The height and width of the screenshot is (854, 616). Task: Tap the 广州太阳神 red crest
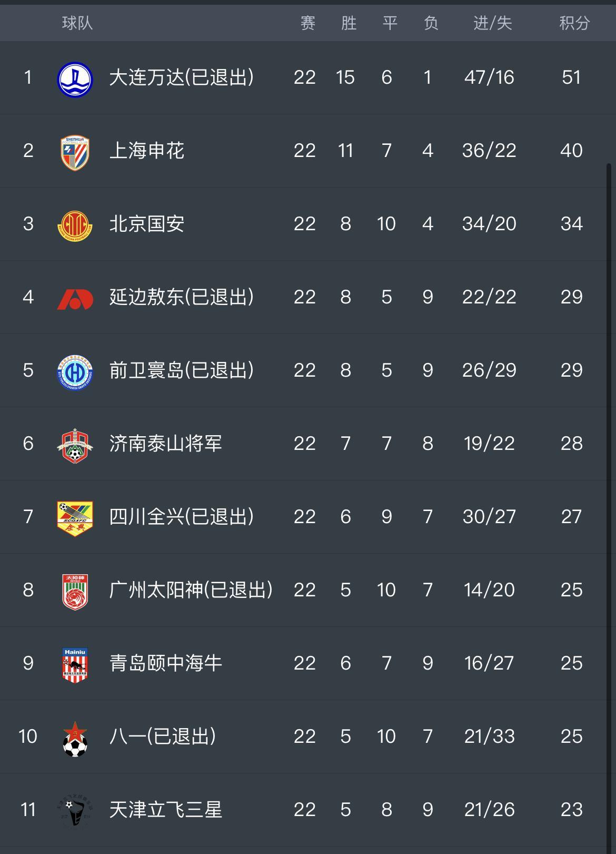click(x=75, y=592)
